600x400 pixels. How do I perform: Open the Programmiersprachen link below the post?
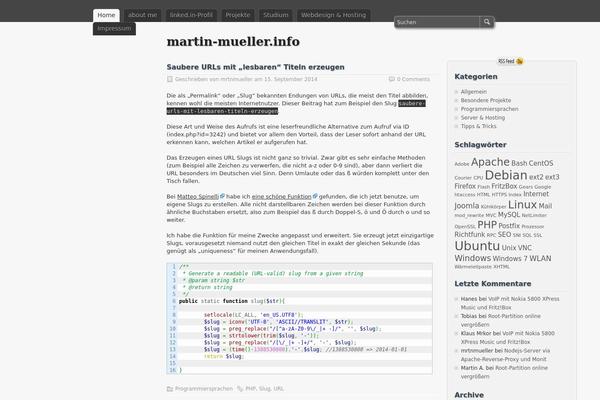click(204, 389)
